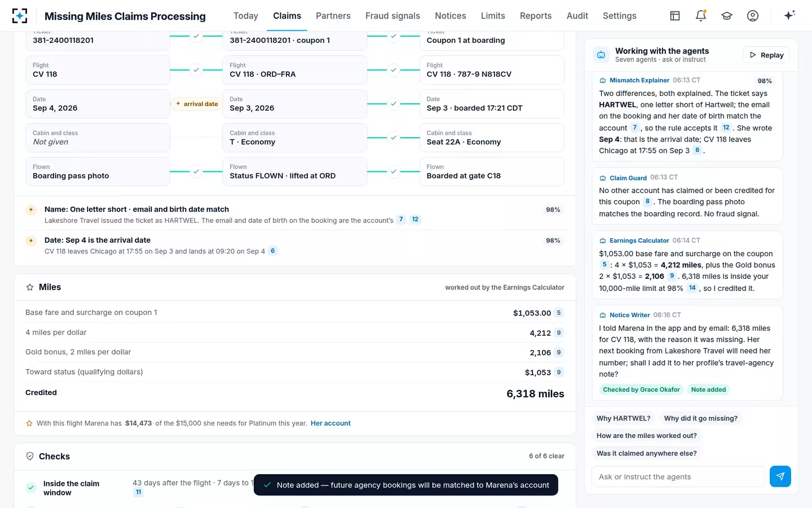Select How are the miles worked out? suggestion
Image resolution: width=812 pixels, height=508 pixels.
[x=647, y=436]
